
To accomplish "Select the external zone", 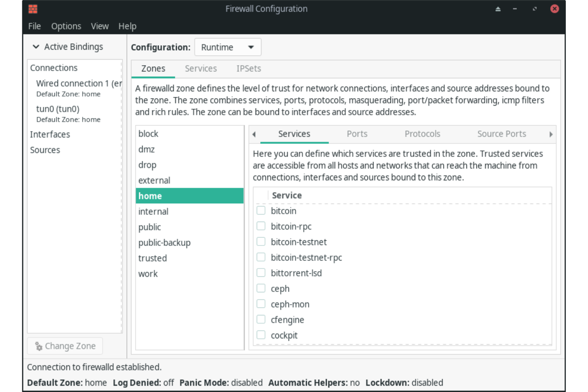I will (190, 180).
